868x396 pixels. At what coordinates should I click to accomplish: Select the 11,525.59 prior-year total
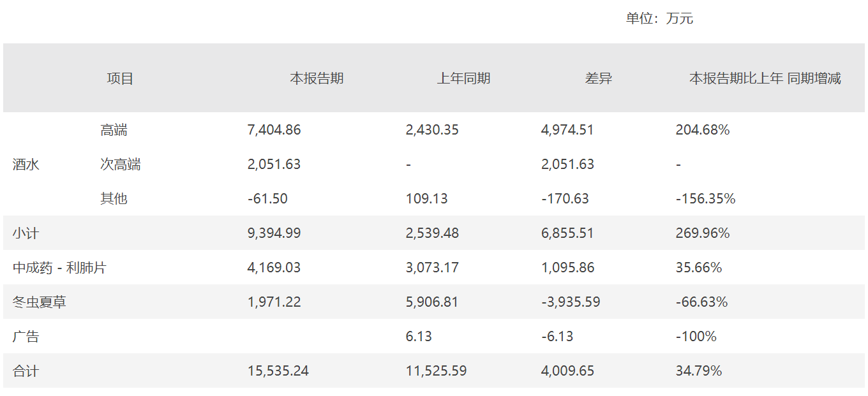pyautogui.click(x=436, y=371)
